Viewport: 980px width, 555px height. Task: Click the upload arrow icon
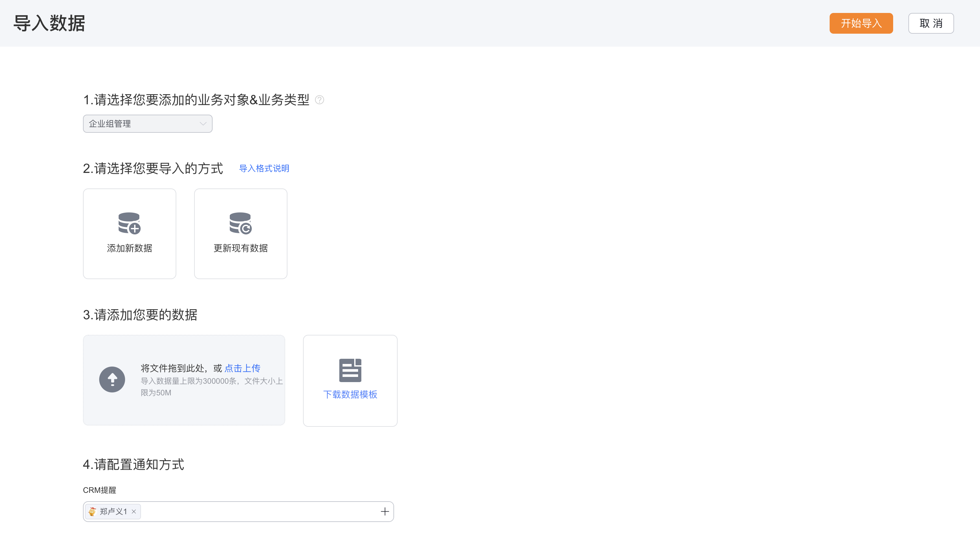pyautogui.click(x=112, y=379)
